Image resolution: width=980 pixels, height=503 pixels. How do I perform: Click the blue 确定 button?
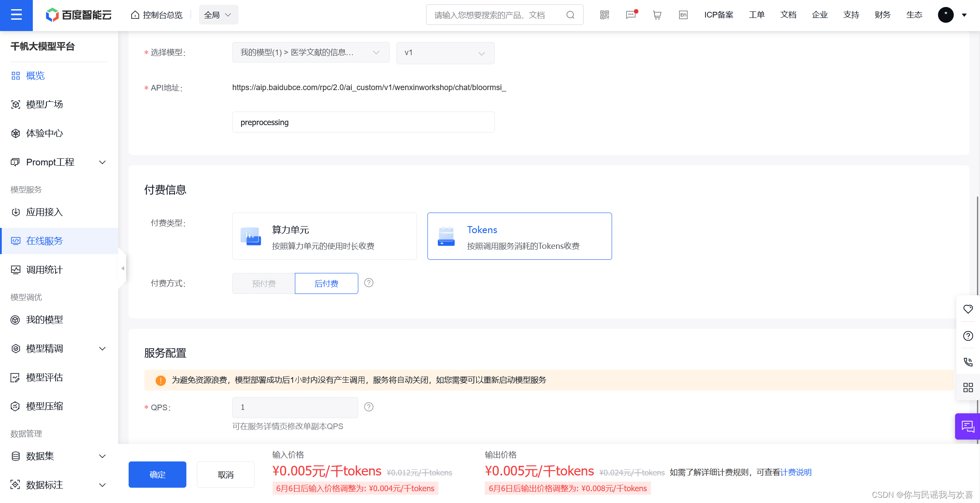[x=157, y=475]
